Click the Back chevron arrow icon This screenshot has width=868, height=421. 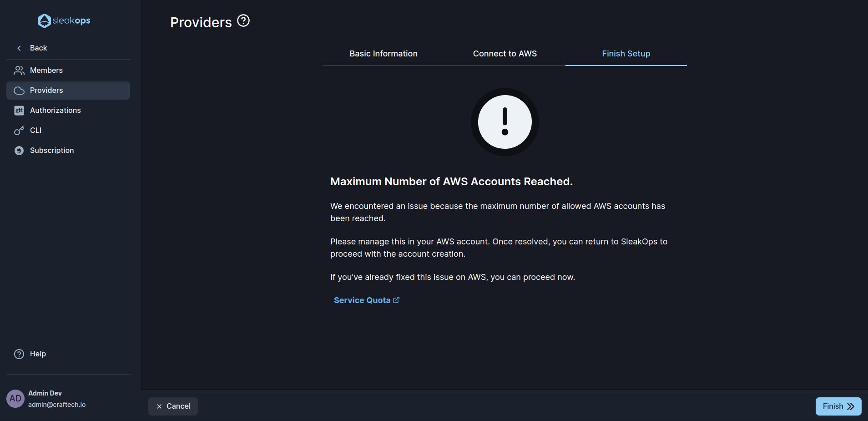tap(19, 48)
